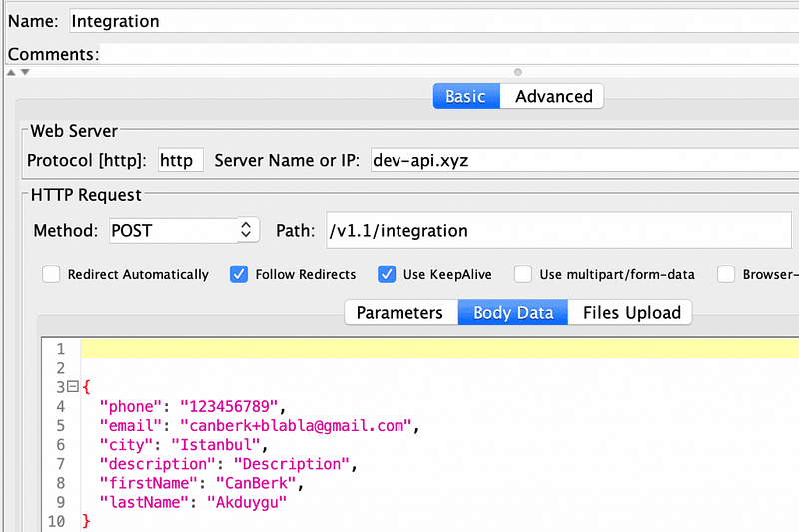Uncheck the Follow Redirects checkbox
Viewport: 799px width, 532px height.
[239, 274]
